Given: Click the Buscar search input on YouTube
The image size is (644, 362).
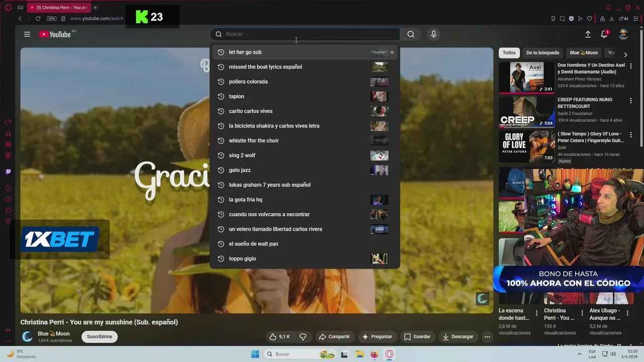Looking at the screenshot, I should point(305,34).
